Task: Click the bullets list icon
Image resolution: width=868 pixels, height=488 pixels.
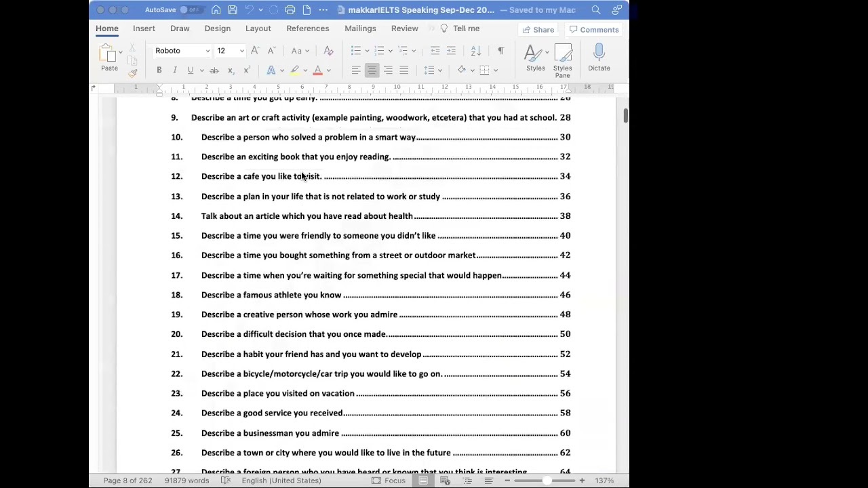Action: 356,51
